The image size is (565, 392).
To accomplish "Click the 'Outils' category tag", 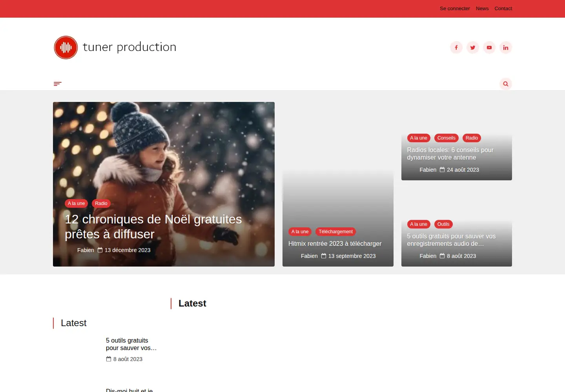I will click(443, 224).
